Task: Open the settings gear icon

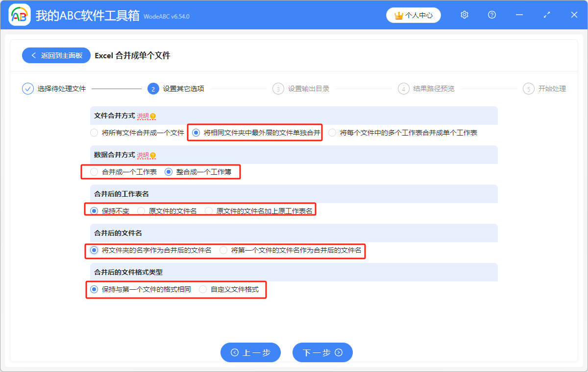Action: coord(464,15)
